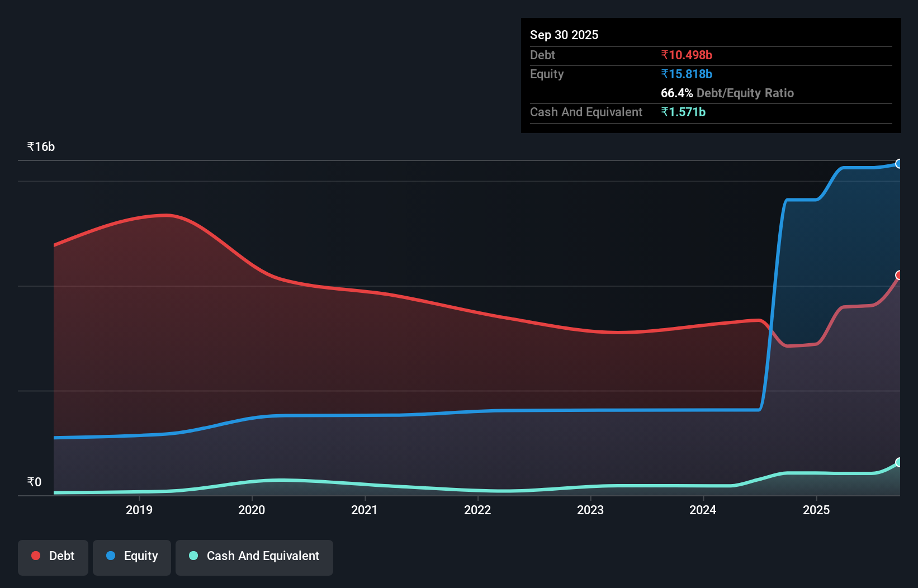
Task: Select the 2025 year label
Action: [816, 510]
